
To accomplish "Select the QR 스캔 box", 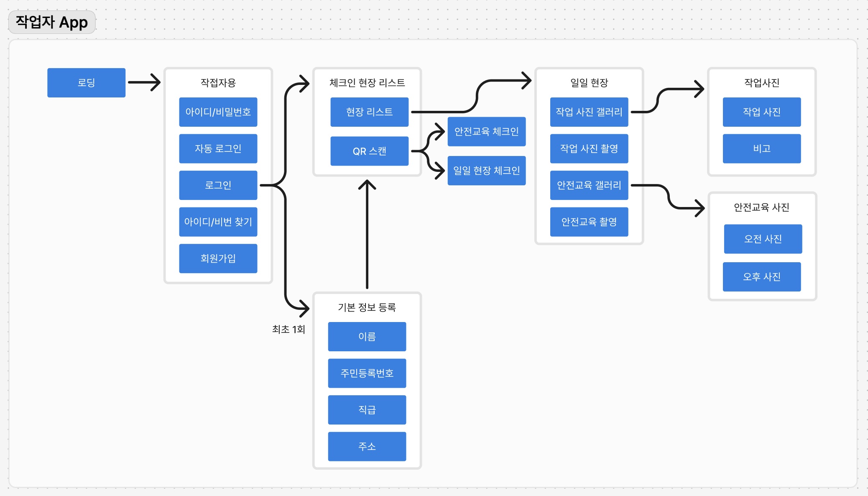I will tap(369, 151).
